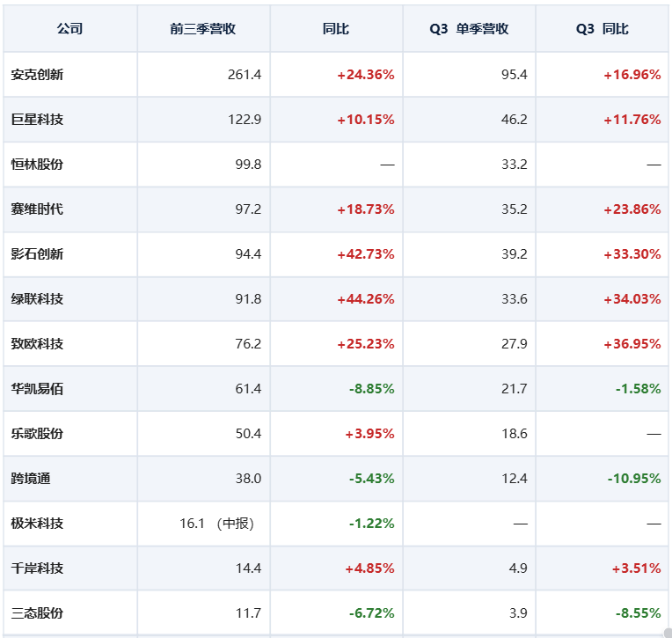Select the company name 极米科技

pos(37,524)
